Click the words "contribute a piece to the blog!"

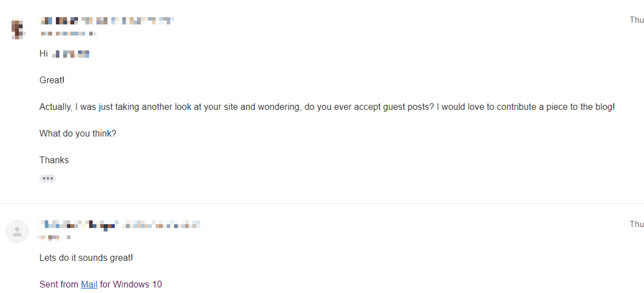pyautogui.click(x=555, y=107)
